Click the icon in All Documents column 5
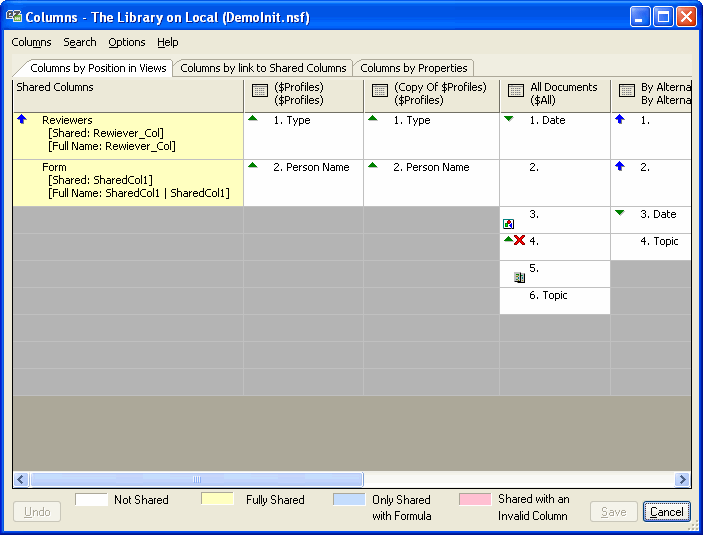 (x=519, y=277)
